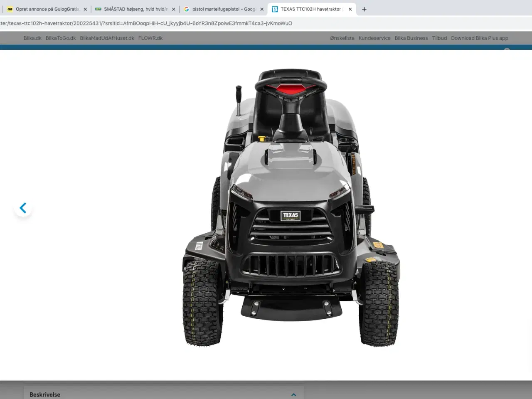Open the BilkaToGo.dk link
Viewport: 532px width, 399px height.
tap(61, 38)
